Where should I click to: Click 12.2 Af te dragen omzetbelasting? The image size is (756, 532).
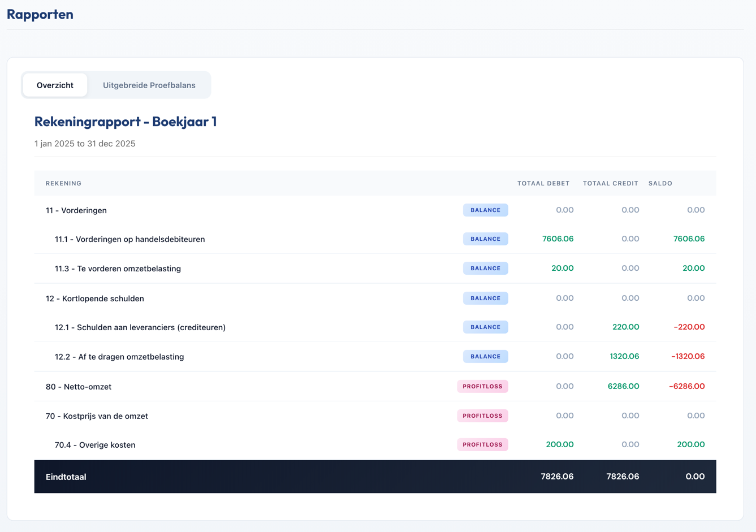coord(119,357)
